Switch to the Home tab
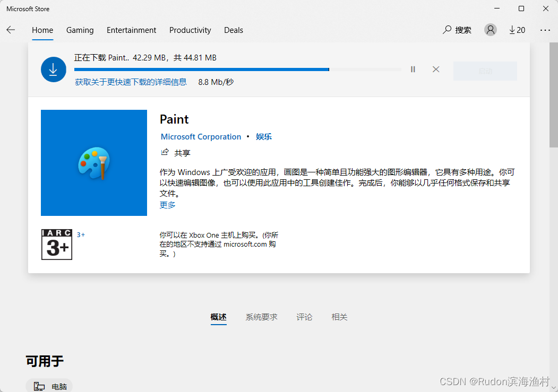Viewport: 558px width, 392px height. pyautogui.click(x=42, y=30)
